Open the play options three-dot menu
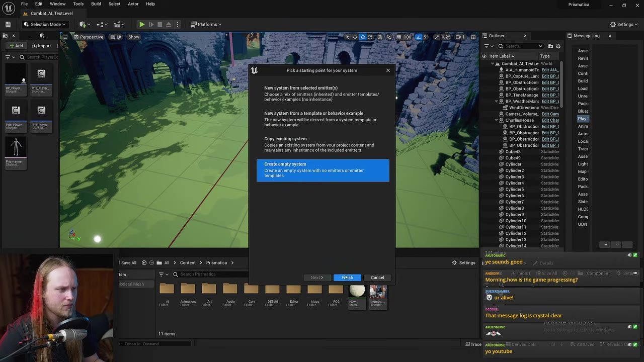Screen dimensions: 644x362 [178, 24]
